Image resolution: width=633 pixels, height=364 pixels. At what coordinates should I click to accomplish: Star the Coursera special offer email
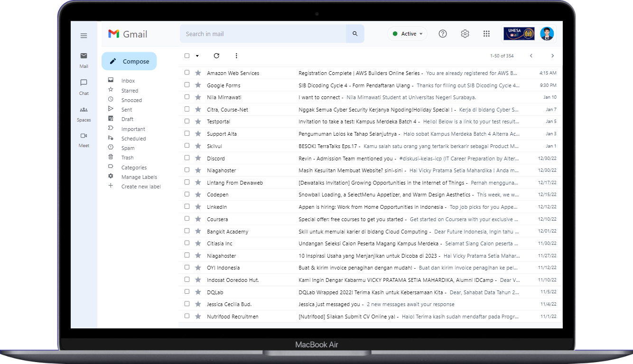[197, 219]
